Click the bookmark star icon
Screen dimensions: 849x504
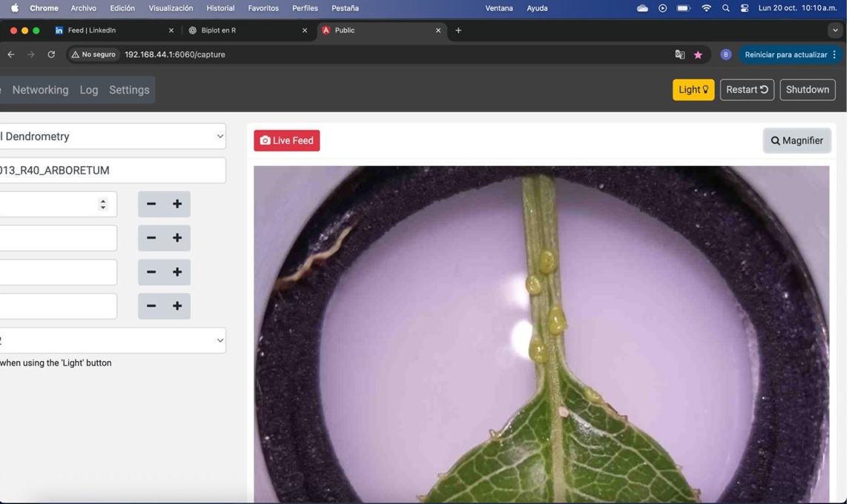(x=698, y=54)
